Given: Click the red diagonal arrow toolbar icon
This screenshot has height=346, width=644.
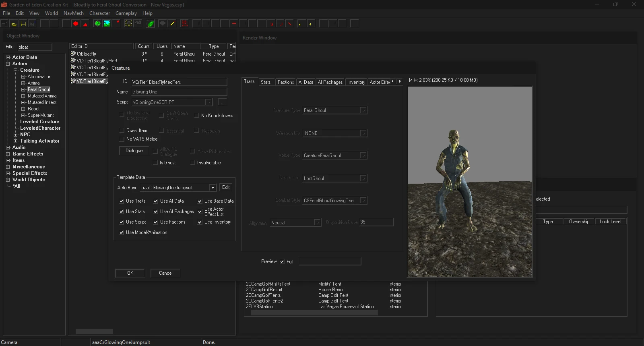Looking at the screenshot, I should [272, 24].
